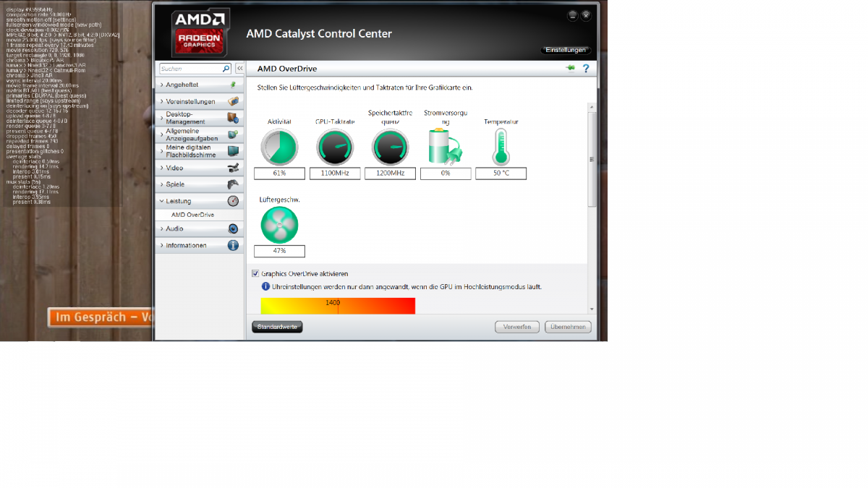Click the Aktivität pie gauge
The width and height of the screenshot is (868, 488).
[279, 147]
